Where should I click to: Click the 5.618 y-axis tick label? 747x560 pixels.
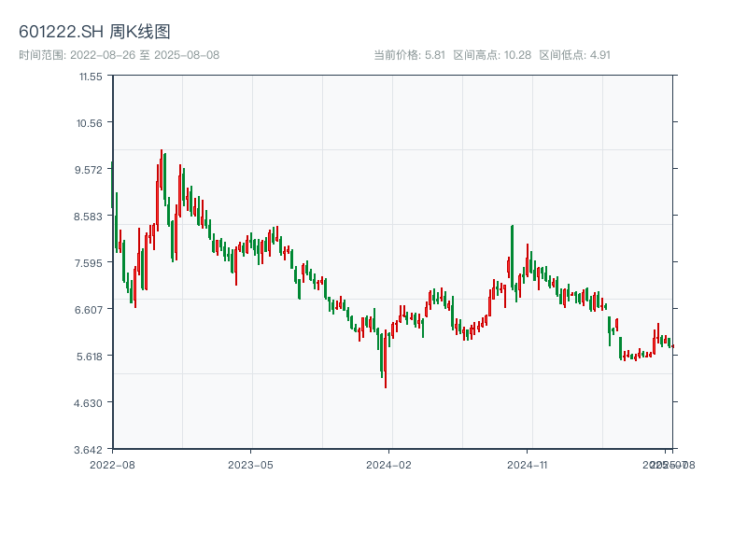[90, 357]
